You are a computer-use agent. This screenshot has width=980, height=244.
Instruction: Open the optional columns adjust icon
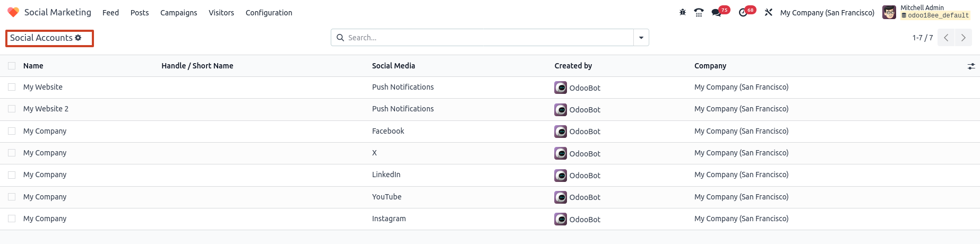[x=971, y=66]
